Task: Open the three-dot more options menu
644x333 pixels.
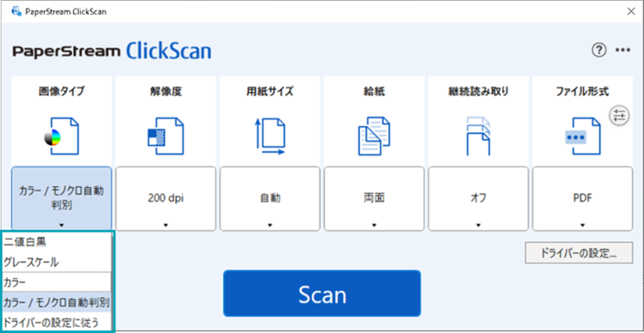Action: click(623, 51)
